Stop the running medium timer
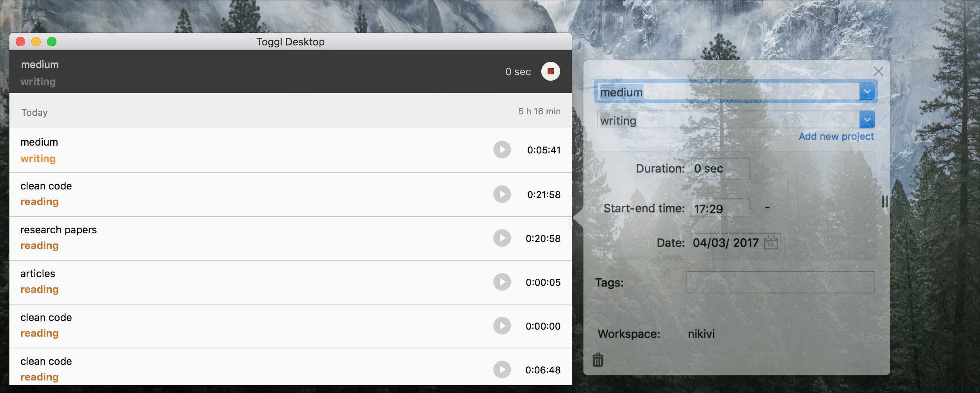Viewport: 980px width, 393px height. [550, 71]
